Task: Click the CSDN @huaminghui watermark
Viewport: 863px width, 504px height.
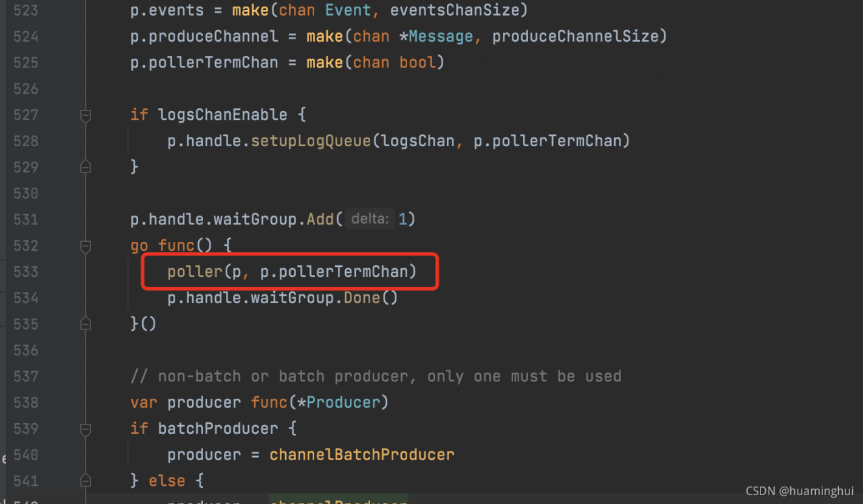Action: (x=799, y=491)
